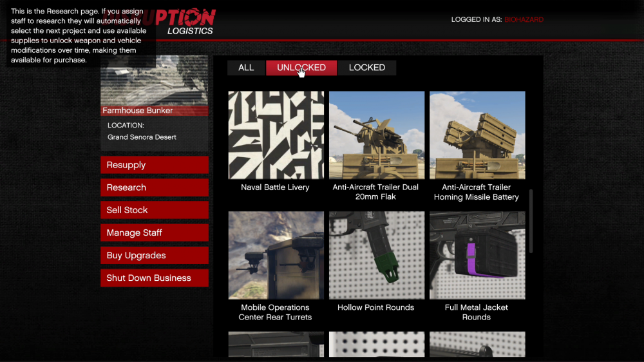The height and width of the screenshot is (362, 644).
Task: Choose the Full Metal Jacket Rounds thumbnail
Action: point(477,255)
